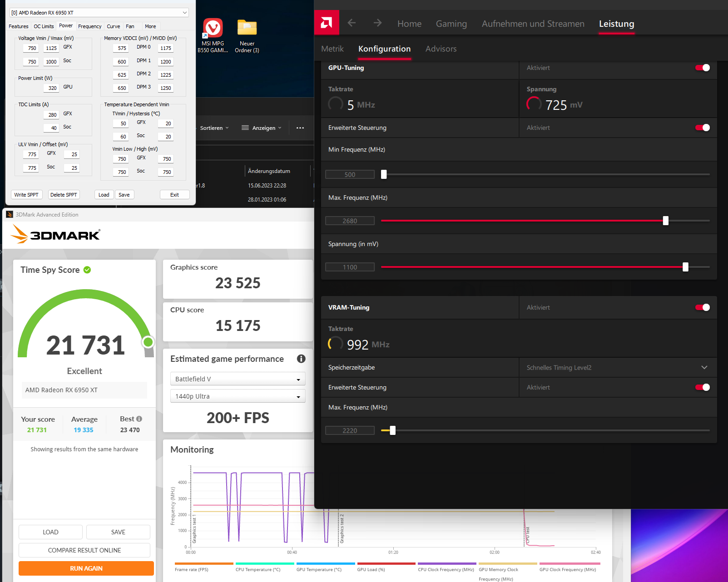Click Min Frequenz 500 value field

pos(350,174)
